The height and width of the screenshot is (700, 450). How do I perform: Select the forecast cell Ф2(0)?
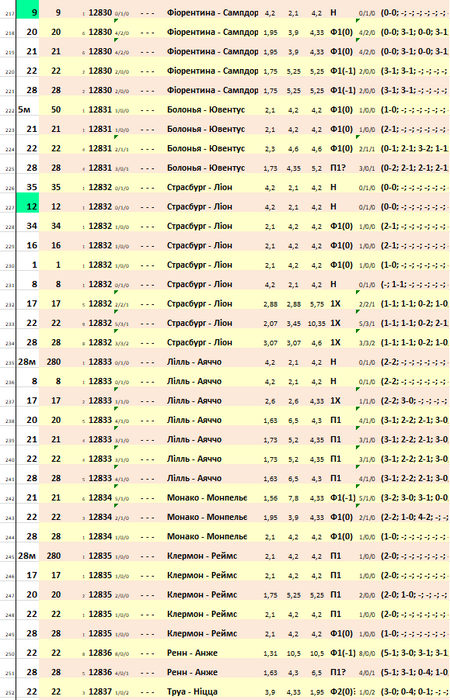[343, 692]
